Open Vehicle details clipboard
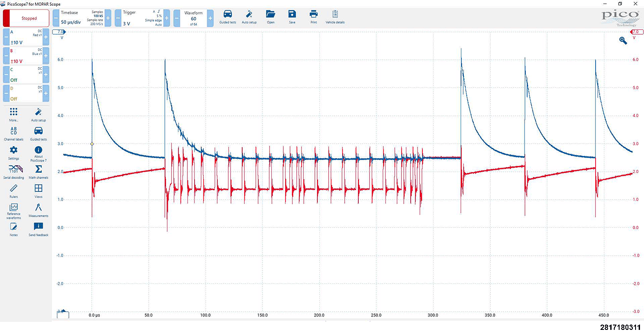This screenshot has width=644, height=333. (x=335, y=16)
